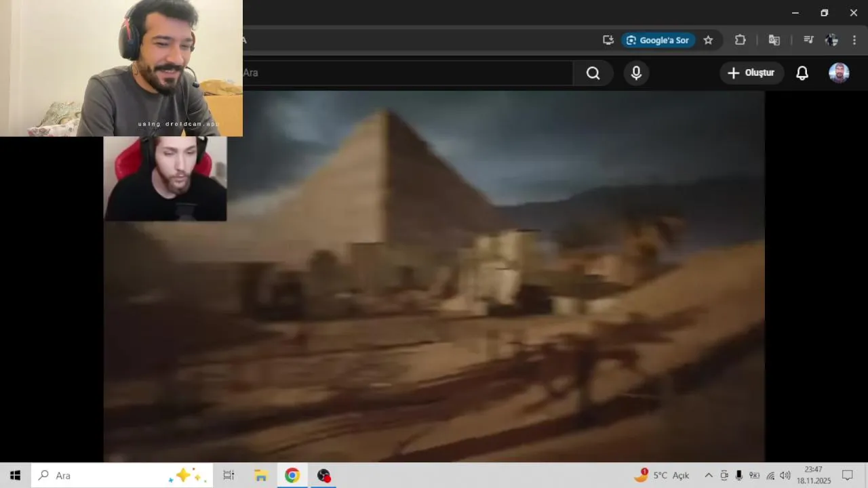Screen dimensions: 868x488
Task: Open Task View in the taskbar
Action: tap(229, 475)
